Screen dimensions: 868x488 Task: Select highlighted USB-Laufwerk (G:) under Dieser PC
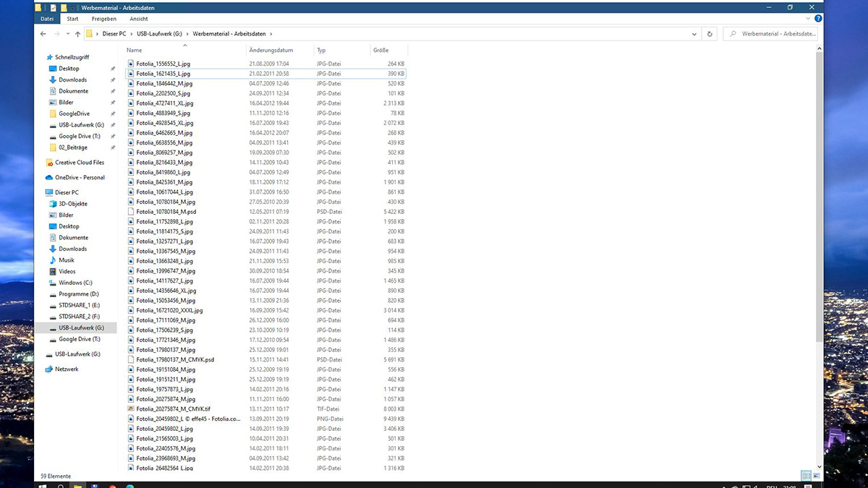pos(75,328)
